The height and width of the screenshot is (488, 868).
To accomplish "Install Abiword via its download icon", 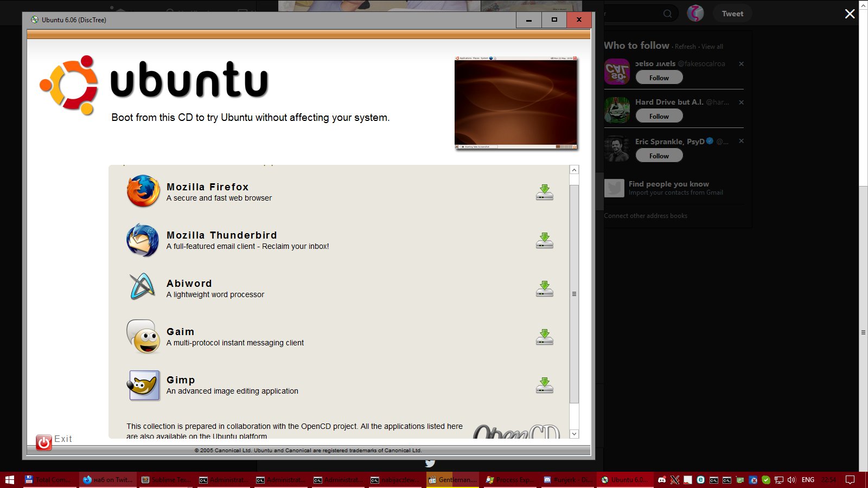I will (x=544, y=289).
